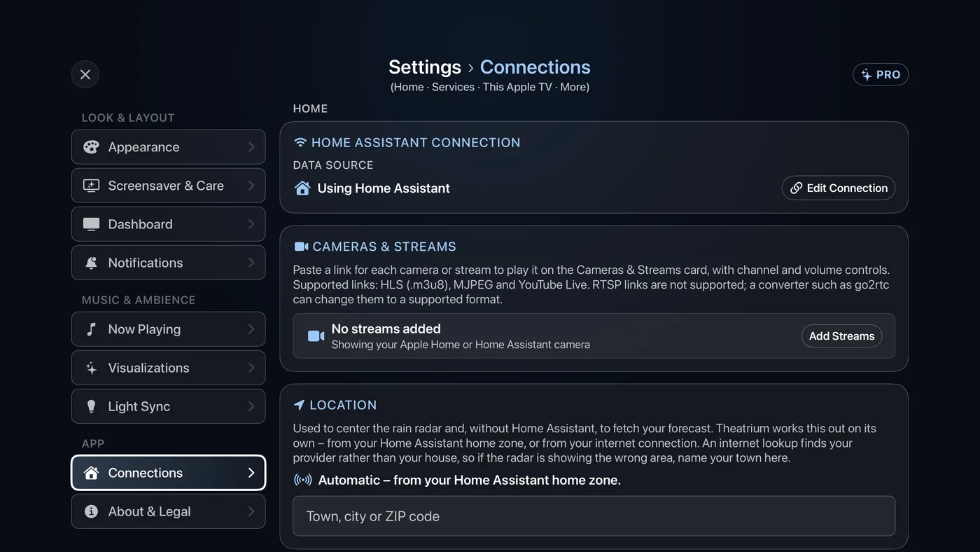The width and height of the screenshot is (980, 552).
Task: Click the Now Playing music note icon
Action: [91, 329]
